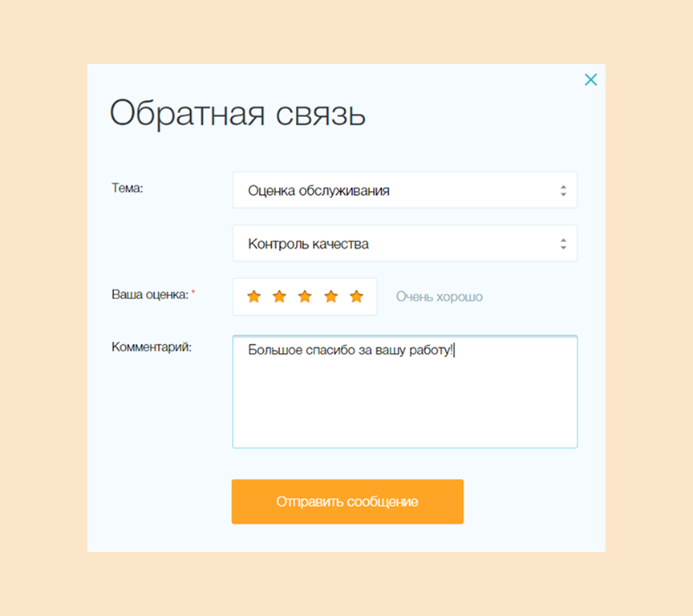
Task: Open the Контроль качества dropdown
Action: [405, 243]
